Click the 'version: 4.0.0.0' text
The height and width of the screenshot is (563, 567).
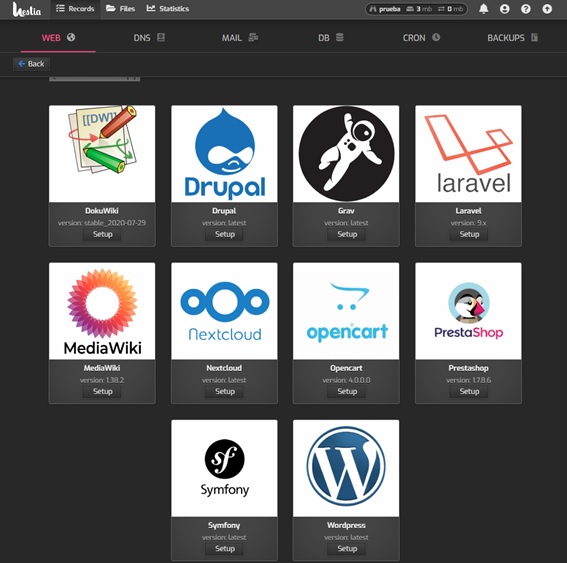pos(346,380)
